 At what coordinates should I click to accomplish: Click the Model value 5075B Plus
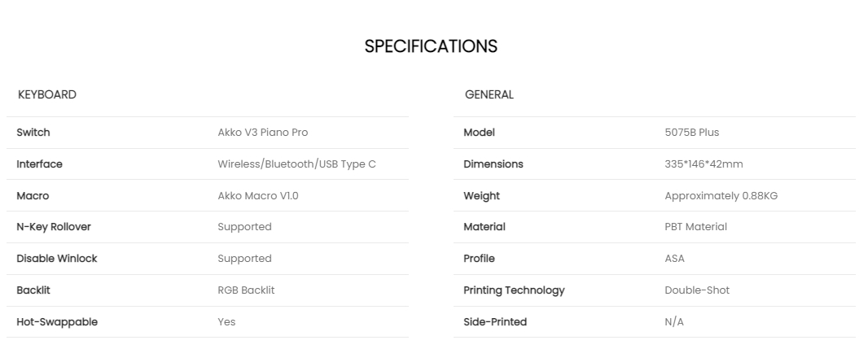691,132
